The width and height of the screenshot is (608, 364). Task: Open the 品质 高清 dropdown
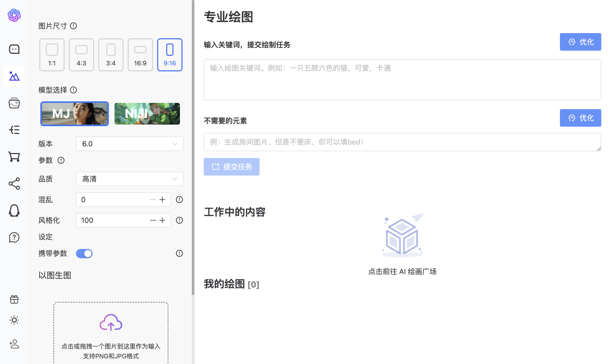(130, 179)
